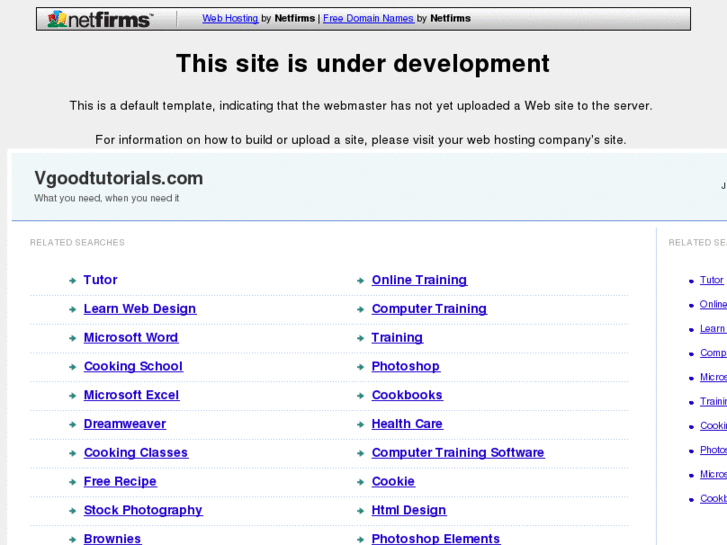This screenshot has width=727, height=545.
Task: Open the Stock Photography link
Action: click(x=143, y=510)
